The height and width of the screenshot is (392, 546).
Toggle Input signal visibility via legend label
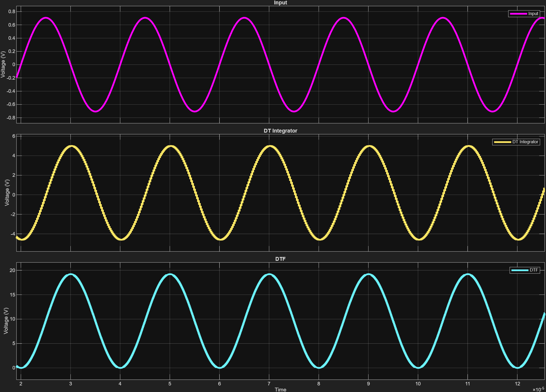pos(533,14)
